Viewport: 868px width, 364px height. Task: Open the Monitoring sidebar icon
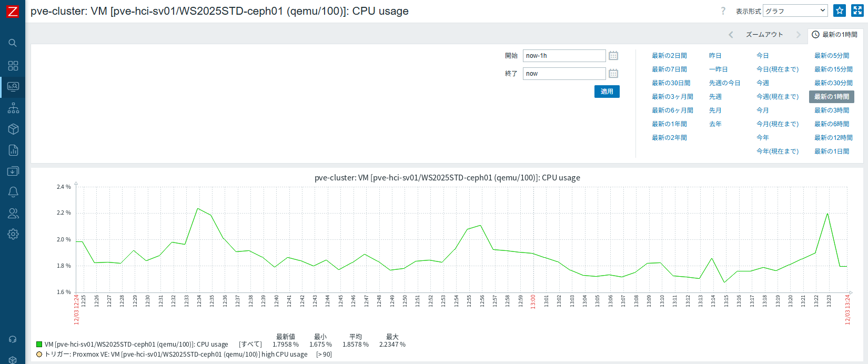click(x=13, y=87)
